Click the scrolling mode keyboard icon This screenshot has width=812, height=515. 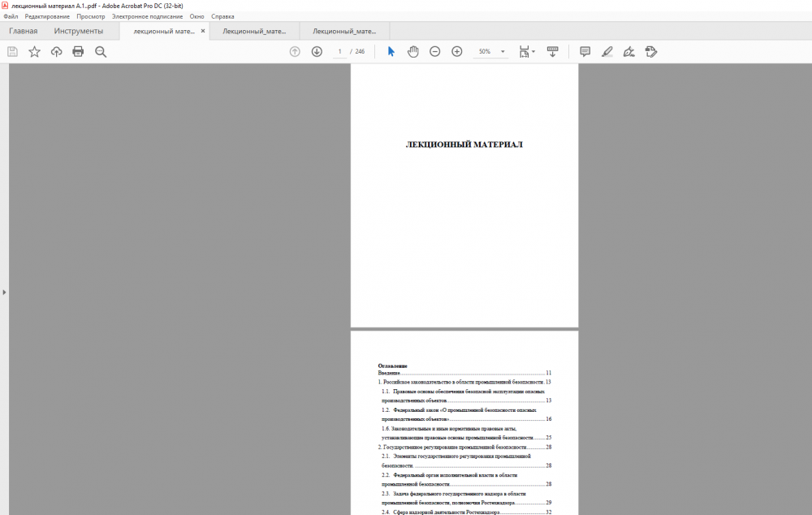pyautogui.click(x=552, y=52)
